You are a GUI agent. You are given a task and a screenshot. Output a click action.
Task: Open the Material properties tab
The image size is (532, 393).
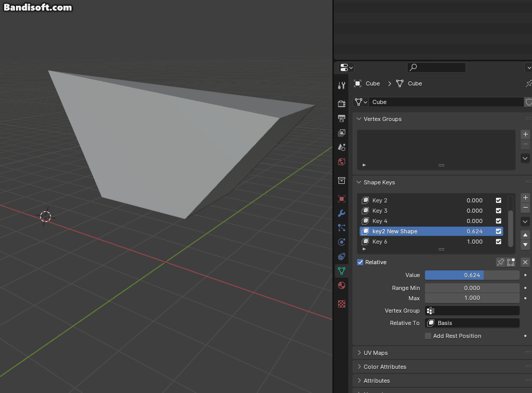click(x=341, y=285)
